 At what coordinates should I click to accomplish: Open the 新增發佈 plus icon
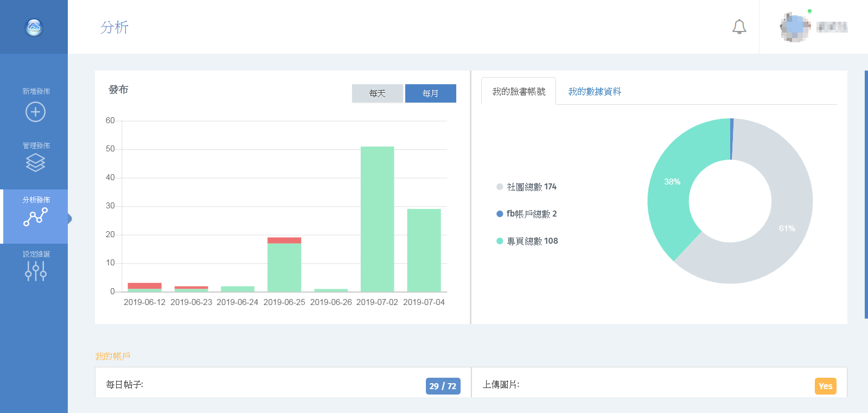click(x=35, y=112)
